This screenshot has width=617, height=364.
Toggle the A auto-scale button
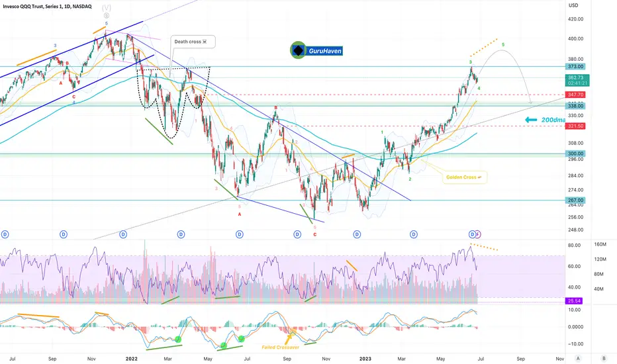[x=578, y=359]
